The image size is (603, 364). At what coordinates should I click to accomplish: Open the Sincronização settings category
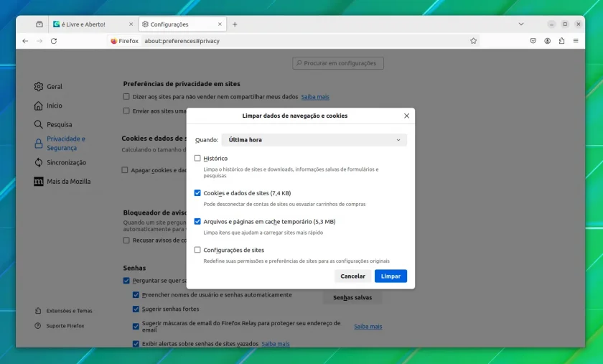[60, 162]
